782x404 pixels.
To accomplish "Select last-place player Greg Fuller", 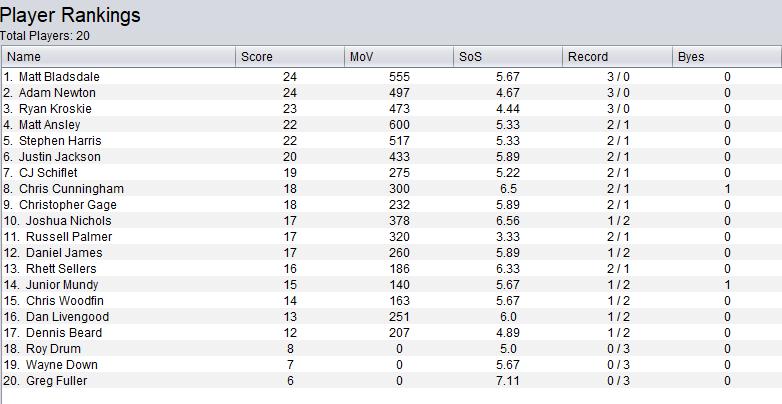I will [56, 381].
